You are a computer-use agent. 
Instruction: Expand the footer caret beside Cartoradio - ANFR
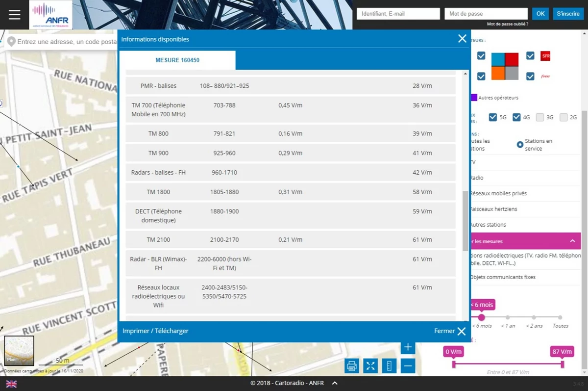coord(335,383)
